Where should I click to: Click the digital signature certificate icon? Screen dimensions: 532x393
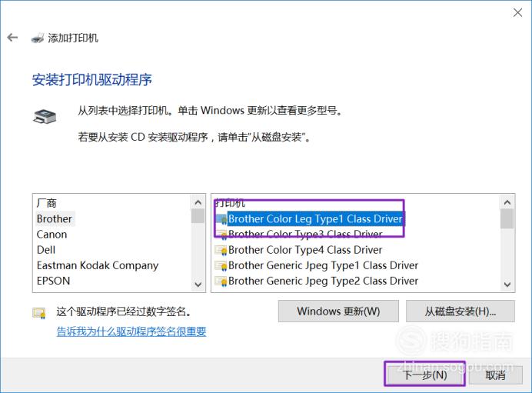coord(39,312)
